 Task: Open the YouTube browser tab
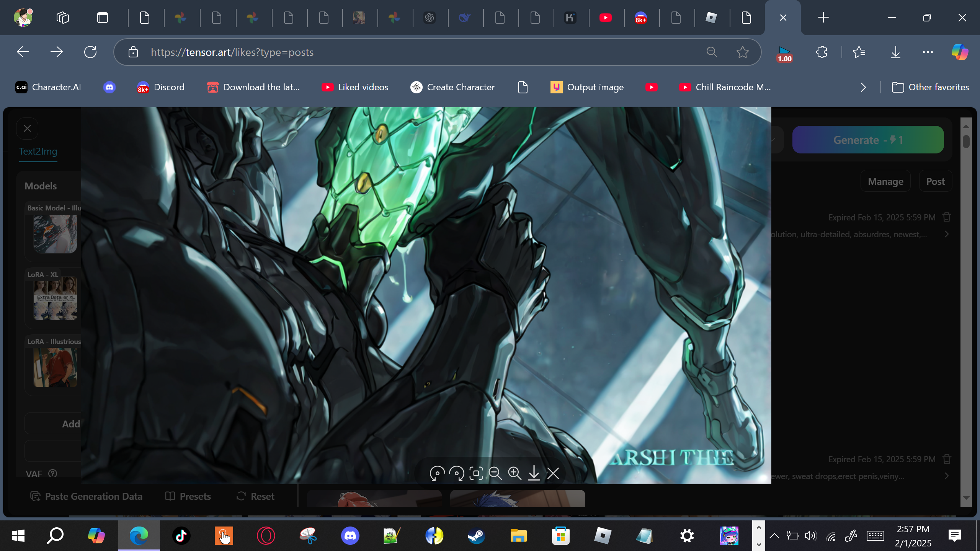pos(605,18)
